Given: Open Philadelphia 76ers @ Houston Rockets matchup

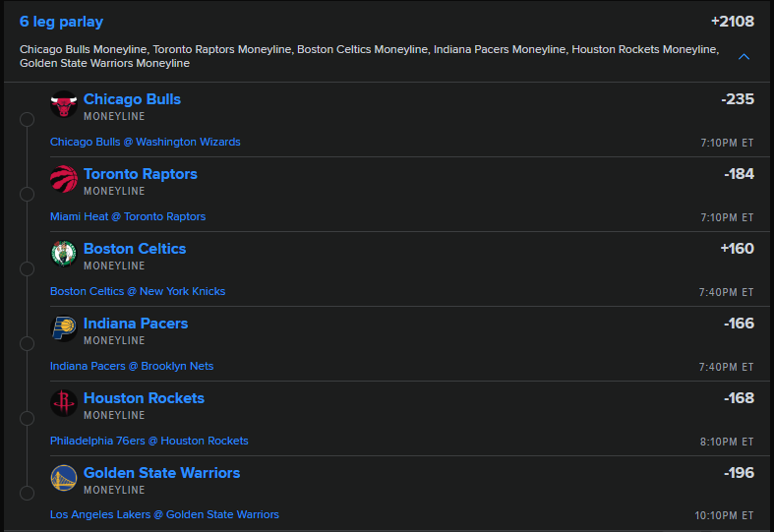Looking at the screenshot, I should pos(149,441).
